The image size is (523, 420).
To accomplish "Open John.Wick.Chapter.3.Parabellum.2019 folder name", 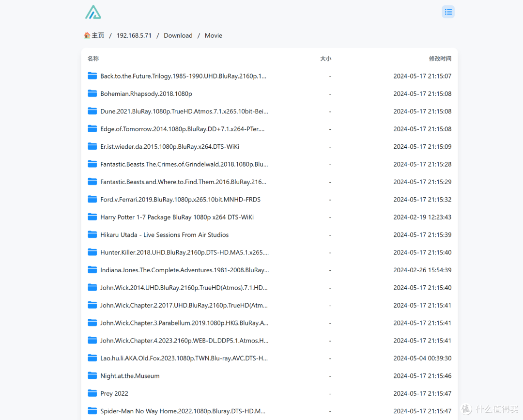I will pos(185,323).
